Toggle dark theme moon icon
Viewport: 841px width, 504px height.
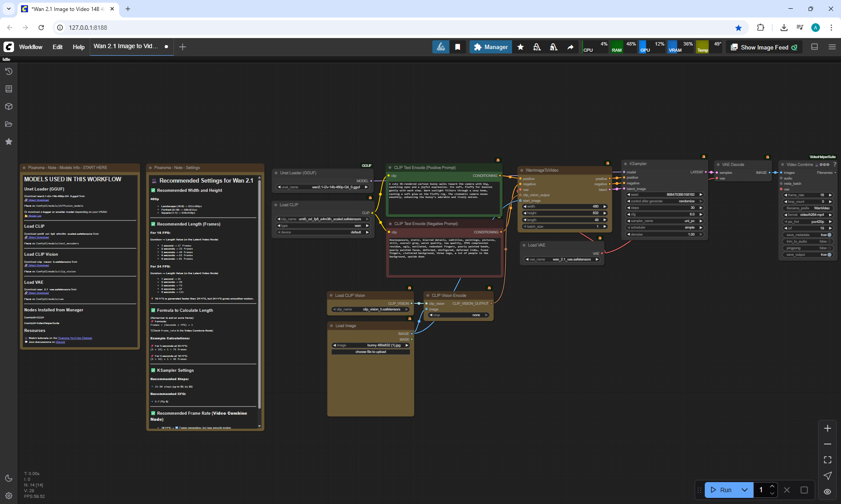8,478
